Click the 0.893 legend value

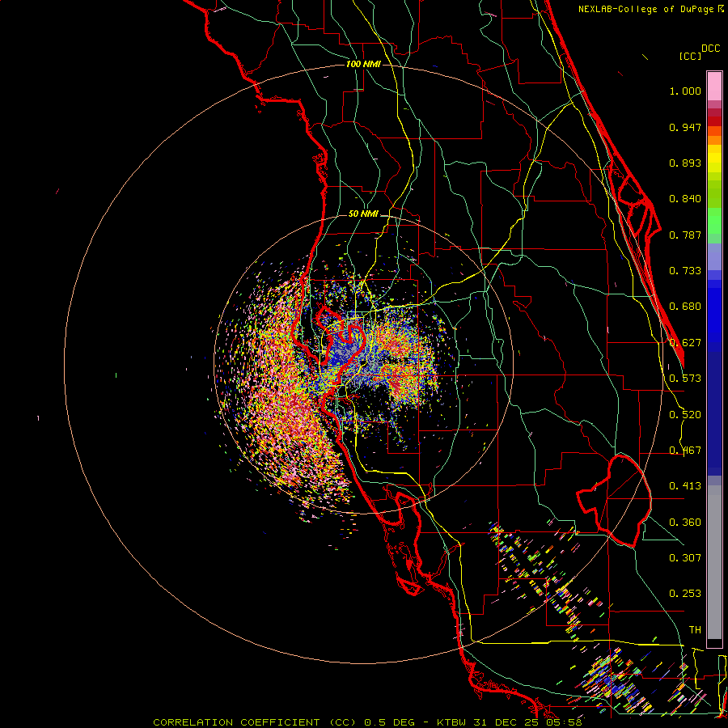[685, 163]
